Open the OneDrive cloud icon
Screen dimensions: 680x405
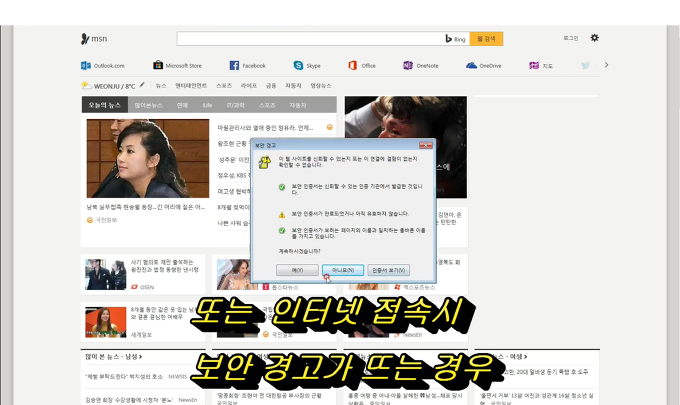click(471, 65)
